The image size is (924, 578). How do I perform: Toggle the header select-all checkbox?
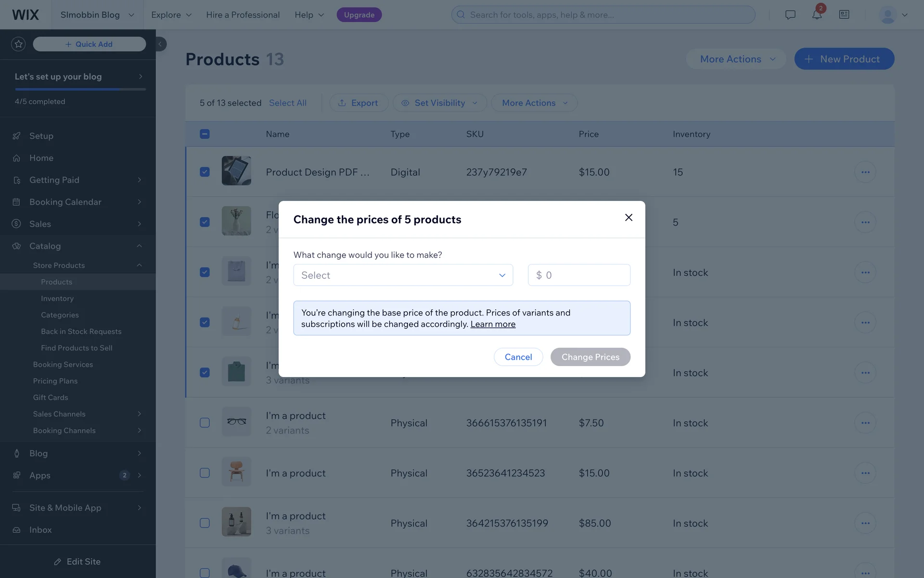(205, 134)
